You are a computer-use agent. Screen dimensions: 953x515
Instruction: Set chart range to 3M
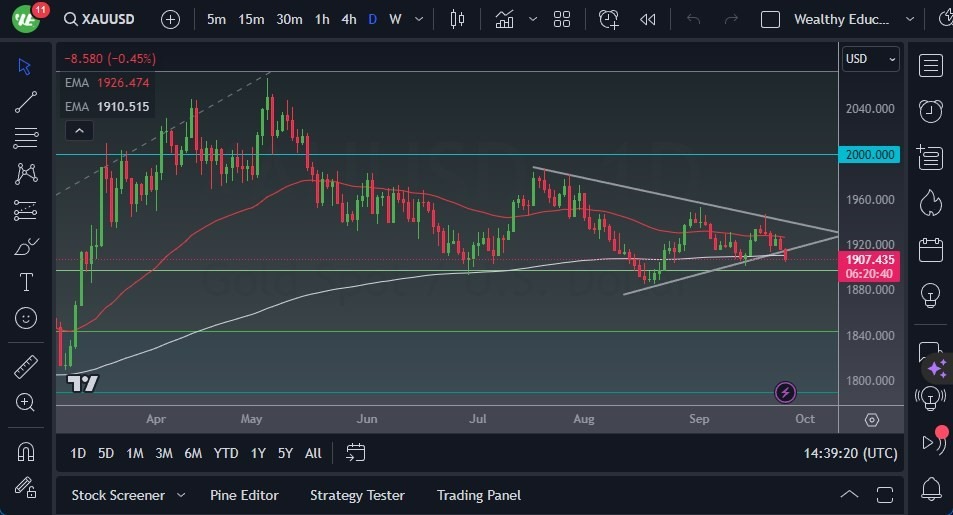[163, 453]
